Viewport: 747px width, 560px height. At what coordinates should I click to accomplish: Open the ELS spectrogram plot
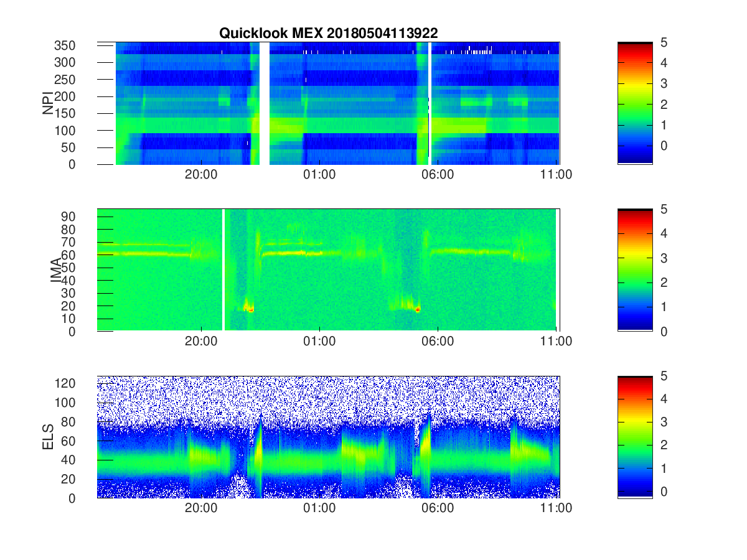[x=328, y=437]
